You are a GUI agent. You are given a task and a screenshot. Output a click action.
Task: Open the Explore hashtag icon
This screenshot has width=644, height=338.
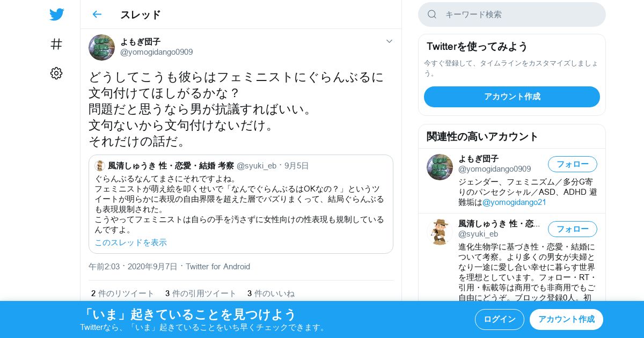click(x=56, y=44)
